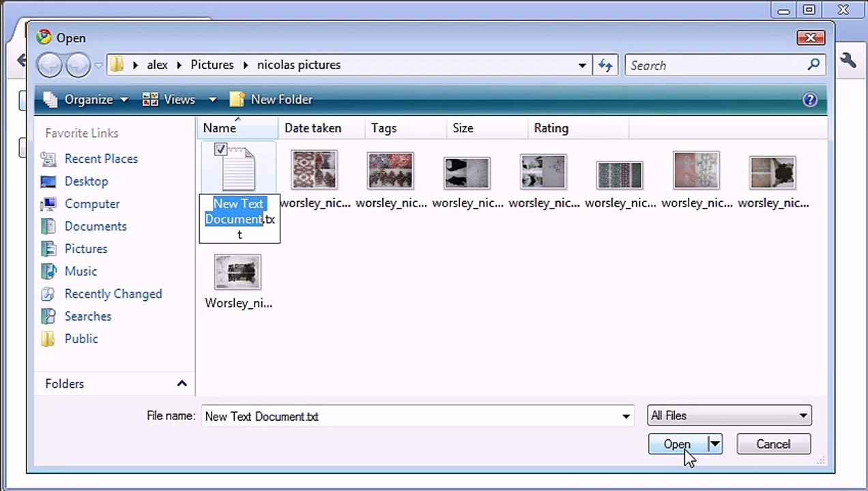The height and width of the screenshot is (491, 868).
Task: Click the Forward navigation arrow
Action: point(78,65)
